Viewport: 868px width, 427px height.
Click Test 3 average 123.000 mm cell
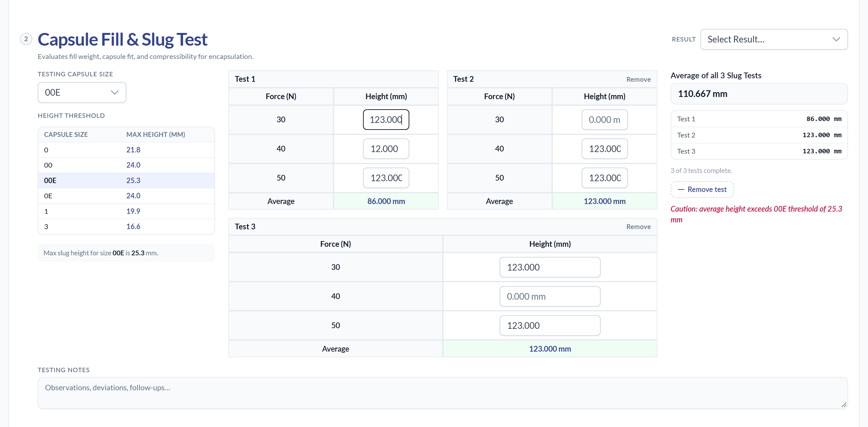[550, 349]
